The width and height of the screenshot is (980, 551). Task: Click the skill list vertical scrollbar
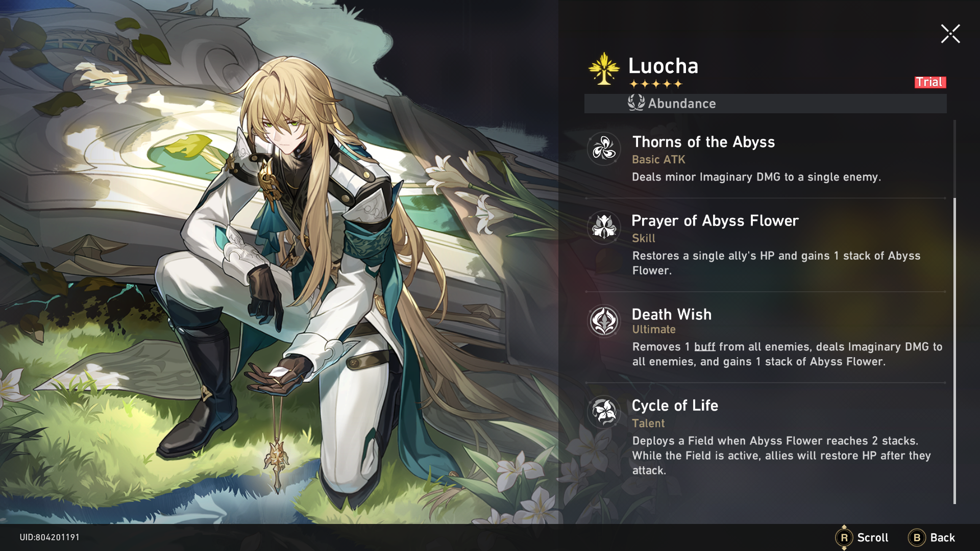pyautogui.click(x=954, y=312)
